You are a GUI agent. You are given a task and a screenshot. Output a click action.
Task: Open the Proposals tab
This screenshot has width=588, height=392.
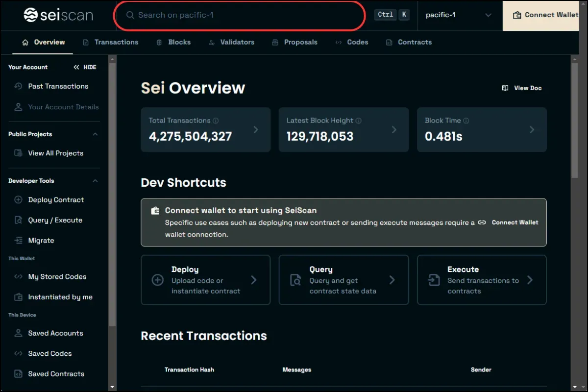pyautogui.click(x=295, y=42)
